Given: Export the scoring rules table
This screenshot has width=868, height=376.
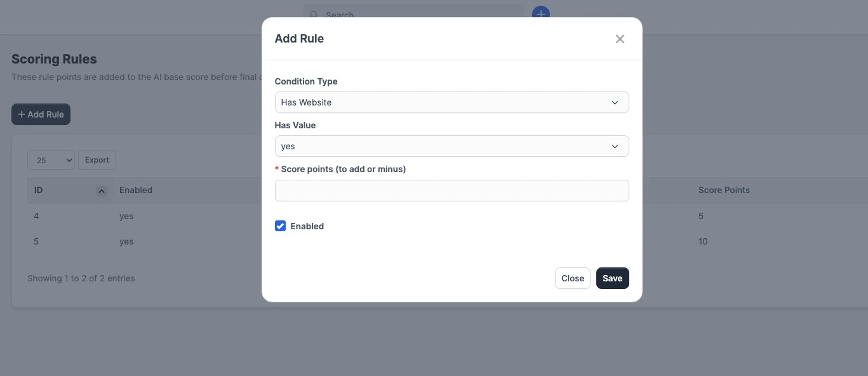Looking at the screenshot, I should (97, 159).
